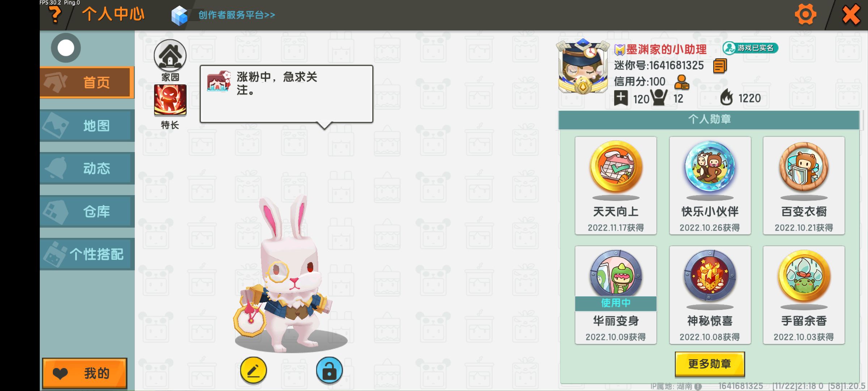Toggle the blue padlock icon
This screenshot has width=868, height=391.
329,370
